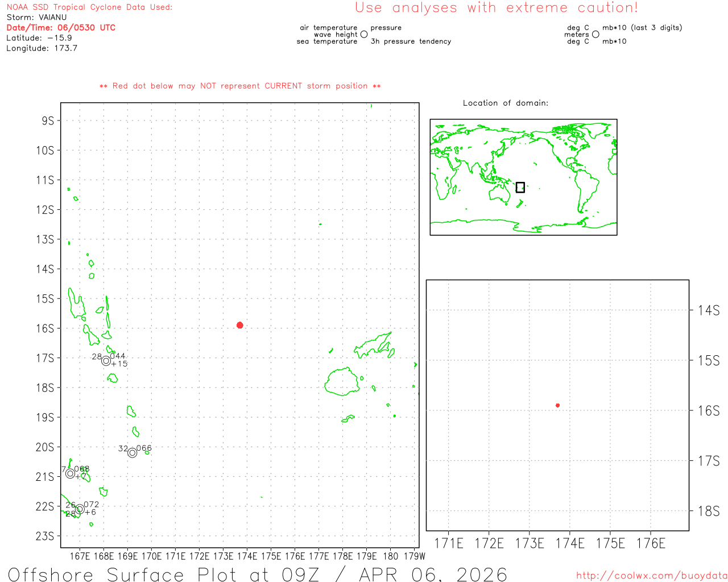728x582 pixels.
Task: Click the red dot warning notice text
Action: (240, 86)
